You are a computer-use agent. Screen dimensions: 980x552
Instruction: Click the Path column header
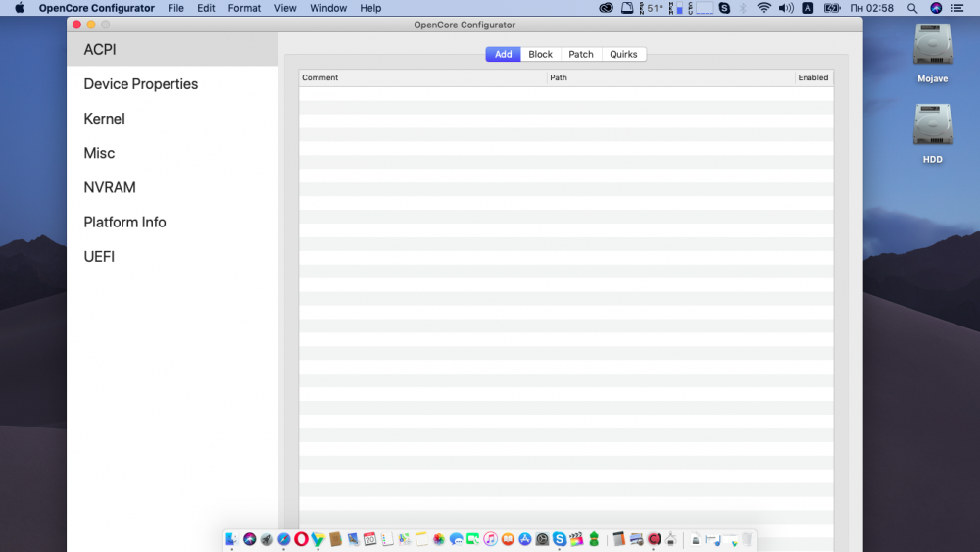[670, 77]
